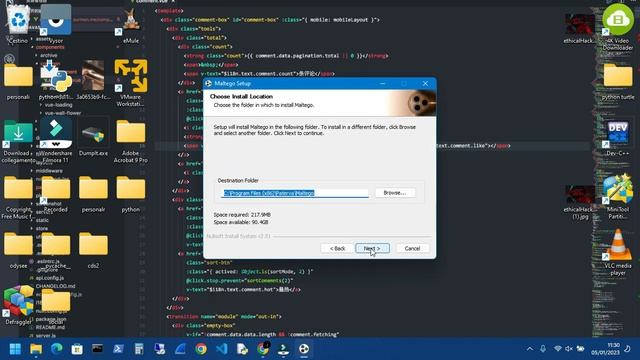This screenshot has height=360, width=640.
Task: Open the Wi-Fi network tray icon
Action: [x=558, y=349]
